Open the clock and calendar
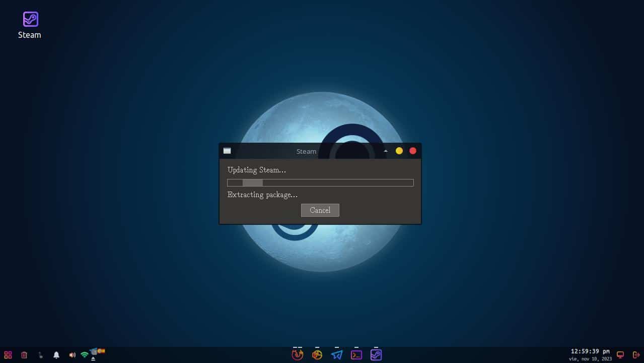Screen dimensions: 644x363 coord(590,354)
